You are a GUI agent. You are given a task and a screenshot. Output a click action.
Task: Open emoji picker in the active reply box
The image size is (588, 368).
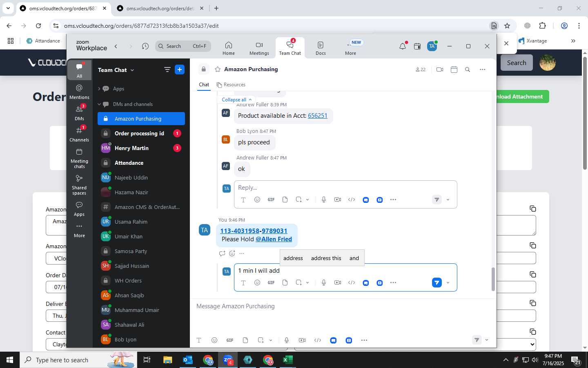257,283
